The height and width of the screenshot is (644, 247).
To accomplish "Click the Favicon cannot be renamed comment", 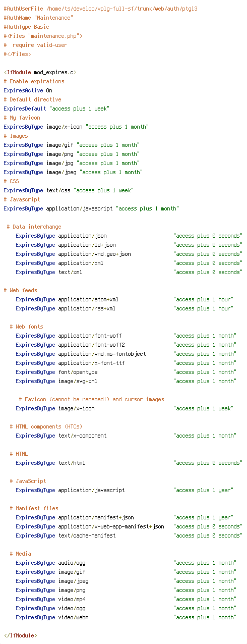I will pyautogui.click(x=91, y=400).
